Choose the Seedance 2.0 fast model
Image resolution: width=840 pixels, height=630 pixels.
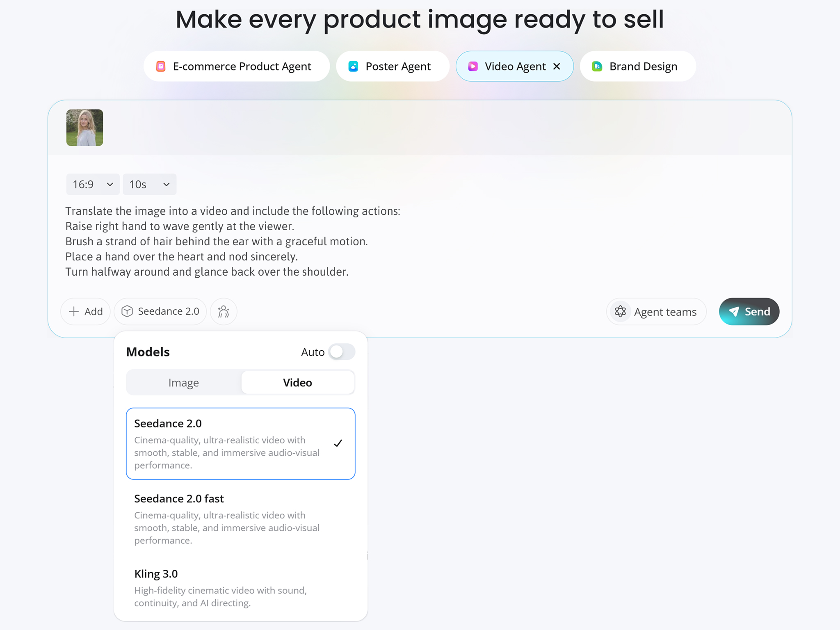tap(241, 519)
